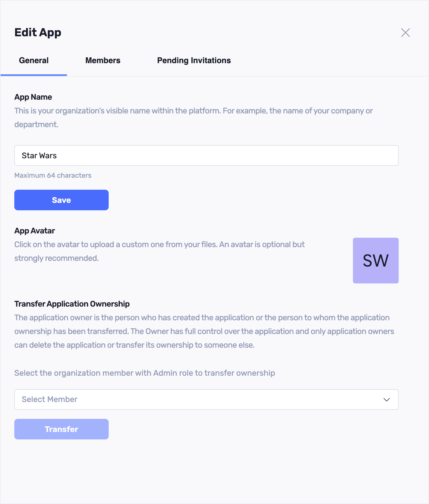This screenshot has height=504, width=429.
Task: Open the Members tab
Action: 103,61
